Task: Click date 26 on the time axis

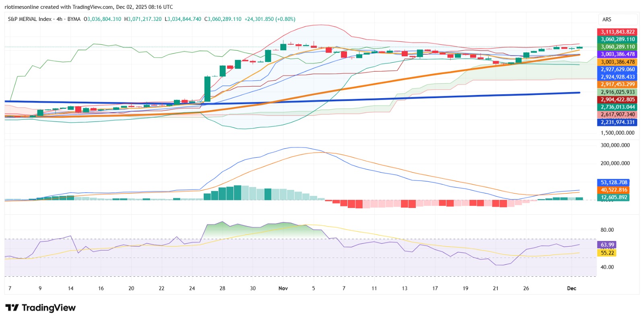Action: 526,288
